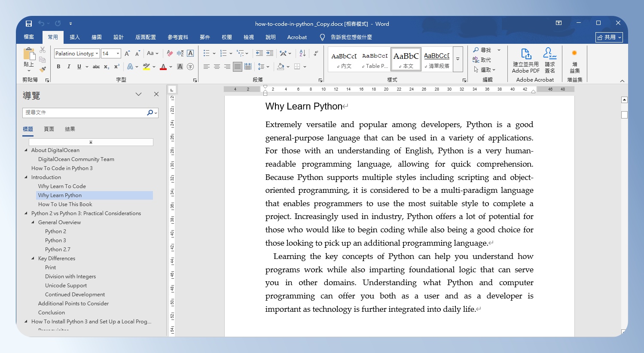This screenshot has height=353, width=644.
Task: Toggle italic formatting
Action: (x=69, y=67)
